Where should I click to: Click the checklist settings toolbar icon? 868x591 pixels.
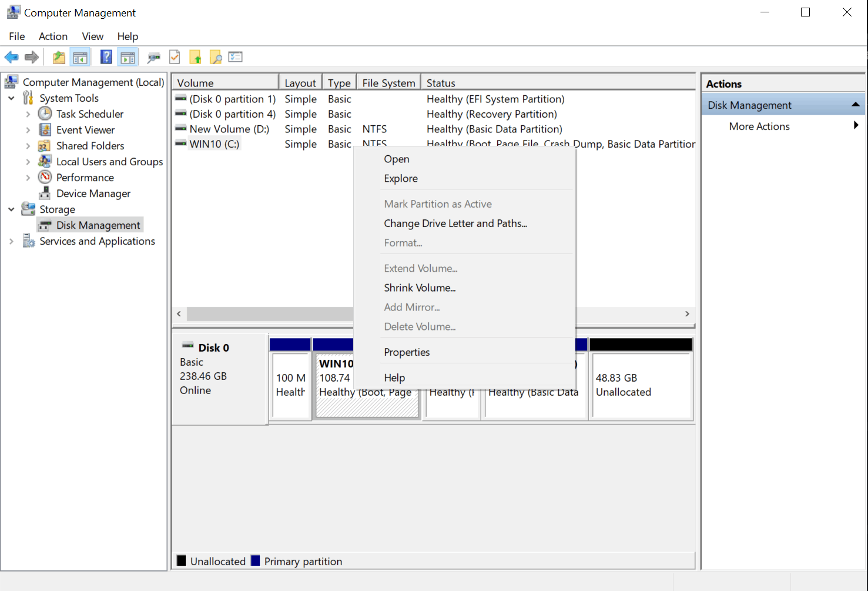(236, 57)
